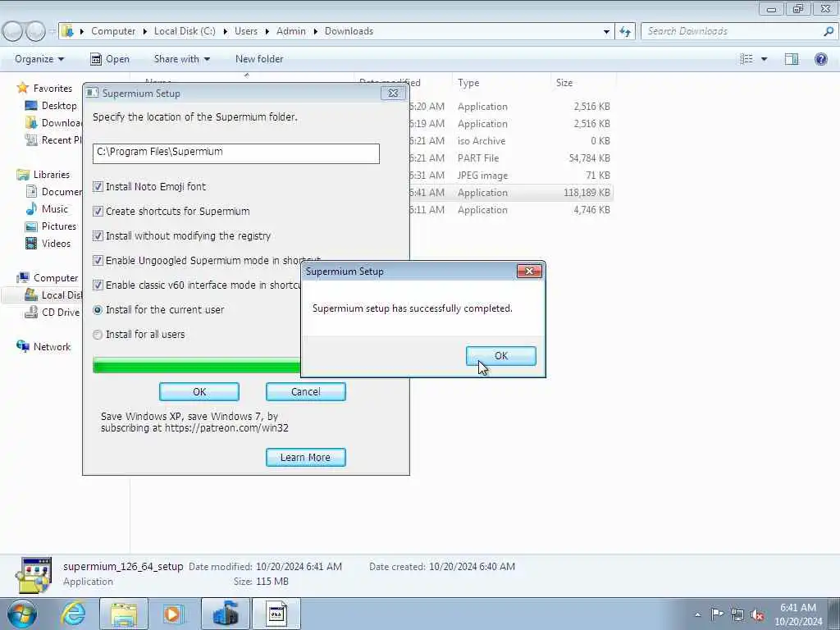Viewport: 840px width, 630px height.
Task: Open Windows Explorer taskbar icon
Action: [124, 614]
